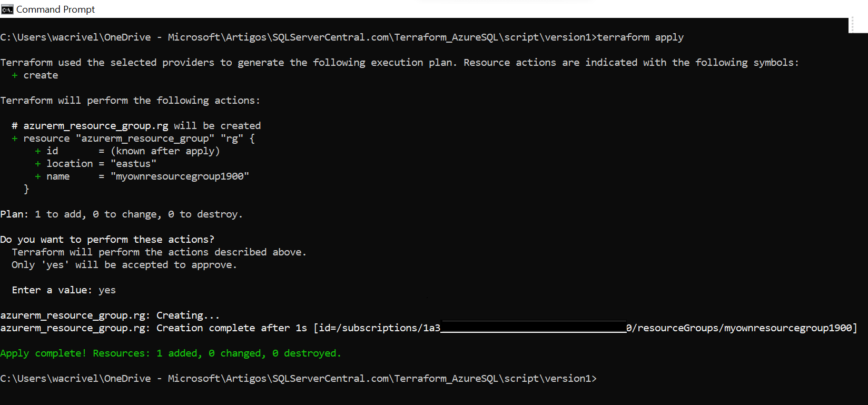Click the "myownresourcegroup1900" name value
868x405 pixels.
point(180,176)
